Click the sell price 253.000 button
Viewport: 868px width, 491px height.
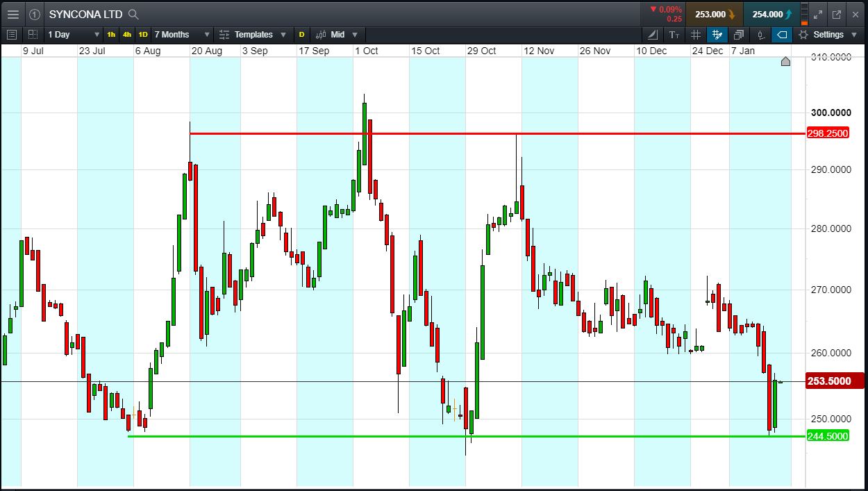[x=714, y=14]
